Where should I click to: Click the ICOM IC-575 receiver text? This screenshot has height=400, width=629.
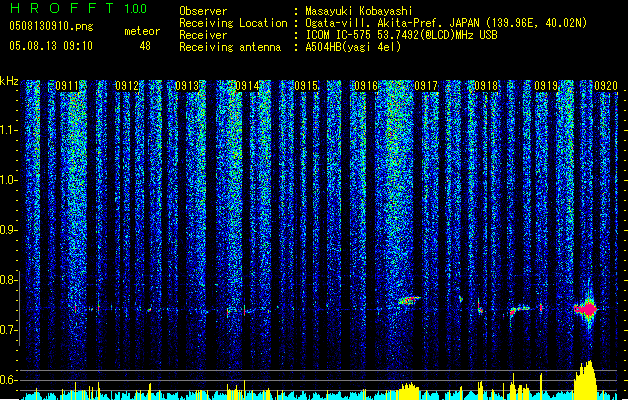tap(401, 35)
